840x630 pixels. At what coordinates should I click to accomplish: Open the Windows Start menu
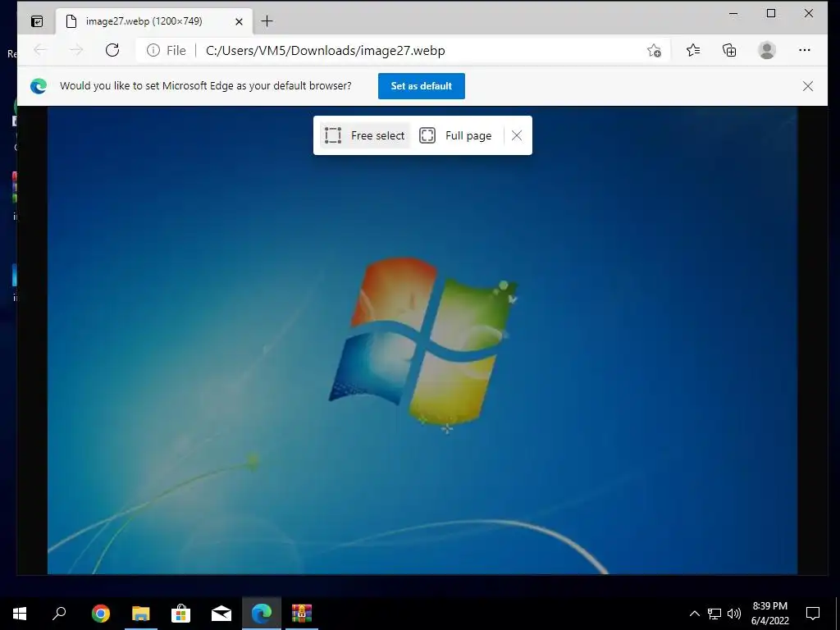[x=20, y=614]
